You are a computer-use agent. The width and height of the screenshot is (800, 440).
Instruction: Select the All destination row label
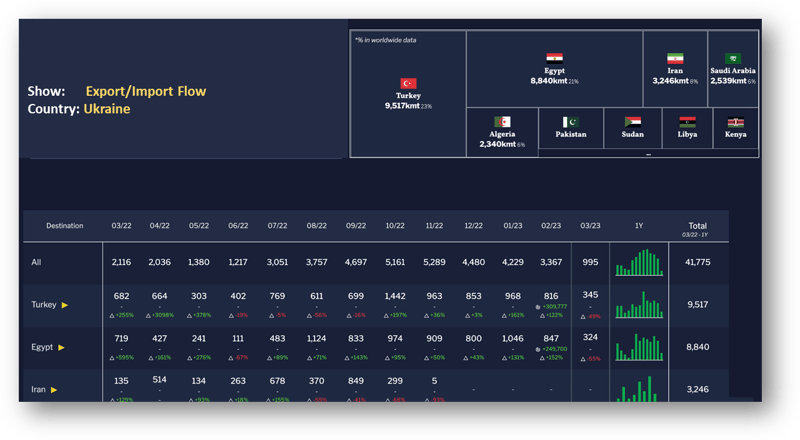pyautogui.click(x=36, y=262)
